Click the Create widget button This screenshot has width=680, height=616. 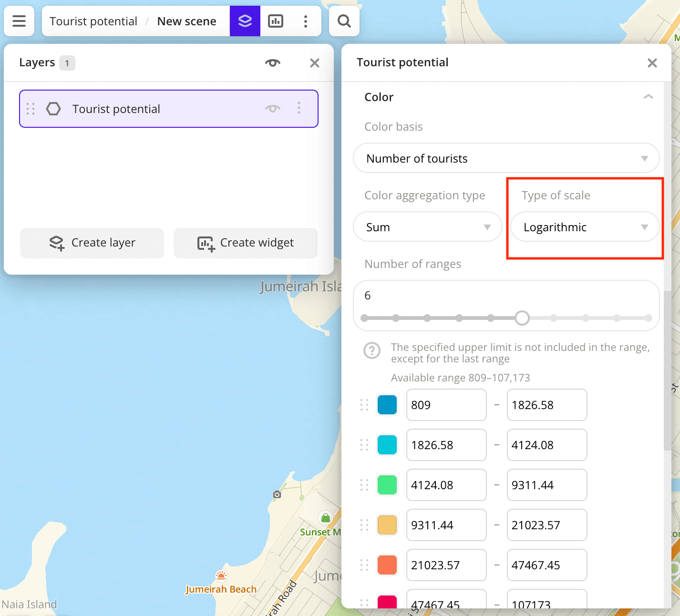click(x=246, y=243)
